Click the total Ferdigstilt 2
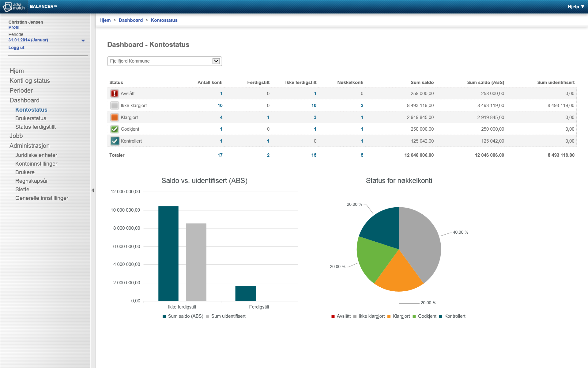588x368 pixels. pos(268,155)
